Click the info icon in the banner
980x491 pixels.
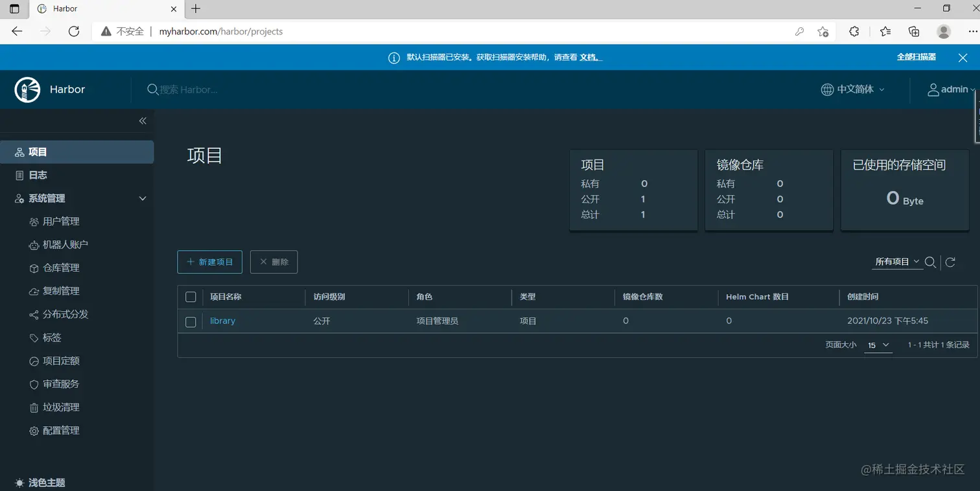tap(394, 58)
